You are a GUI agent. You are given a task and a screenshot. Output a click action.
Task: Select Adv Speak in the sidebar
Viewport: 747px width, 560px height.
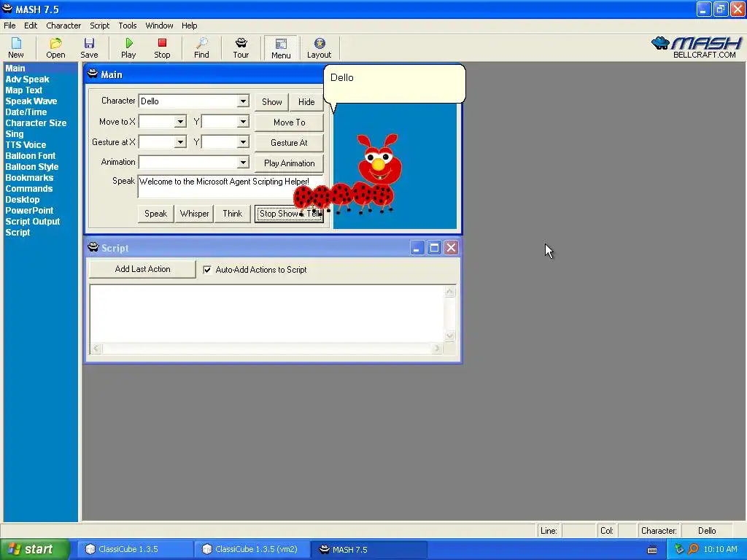point(27,79)
